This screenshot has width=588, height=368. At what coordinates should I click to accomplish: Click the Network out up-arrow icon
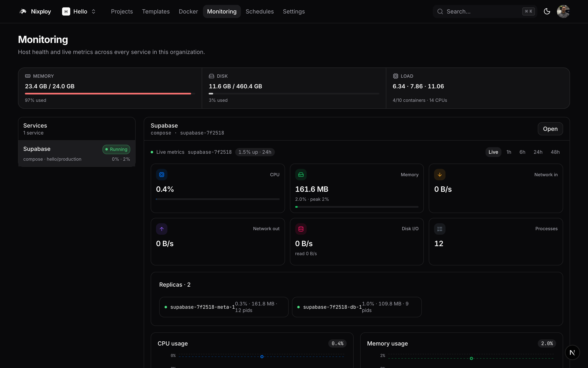(161, 229)
